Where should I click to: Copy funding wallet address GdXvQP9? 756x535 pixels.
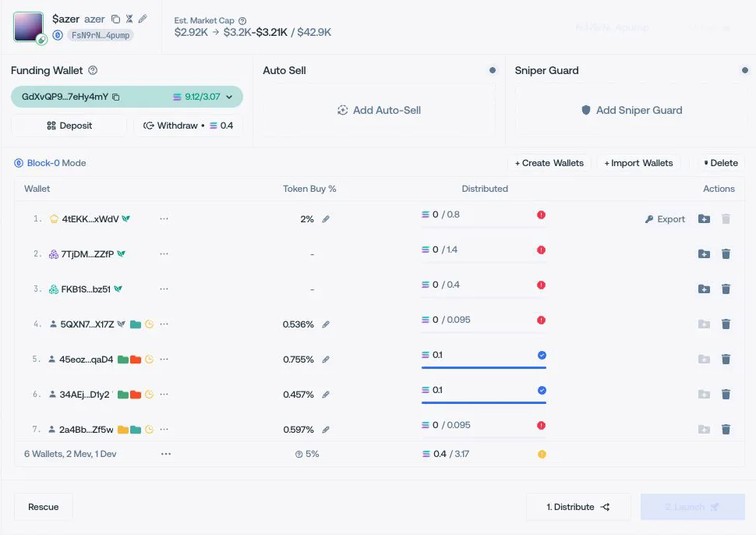(115, 97)
